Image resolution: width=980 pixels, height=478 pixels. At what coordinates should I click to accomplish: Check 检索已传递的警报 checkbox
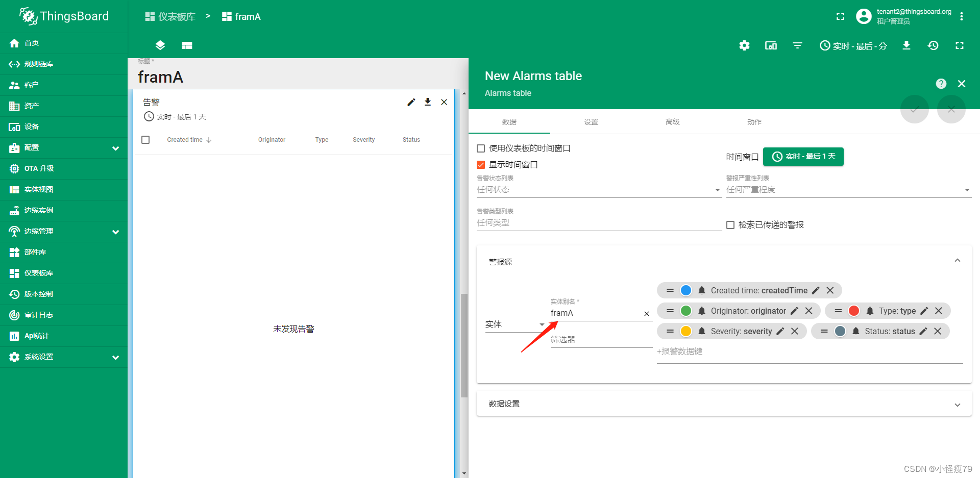[730, 225]
